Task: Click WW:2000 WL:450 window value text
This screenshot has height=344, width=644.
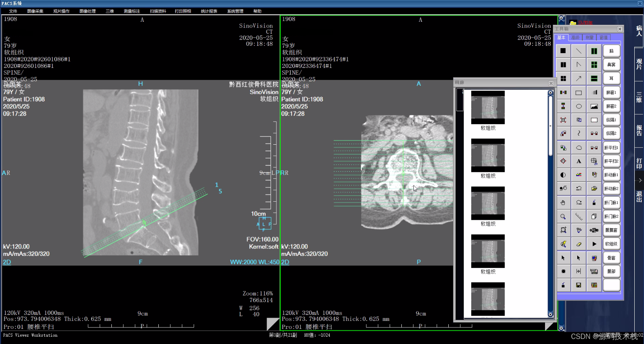Action: point(255,262)
